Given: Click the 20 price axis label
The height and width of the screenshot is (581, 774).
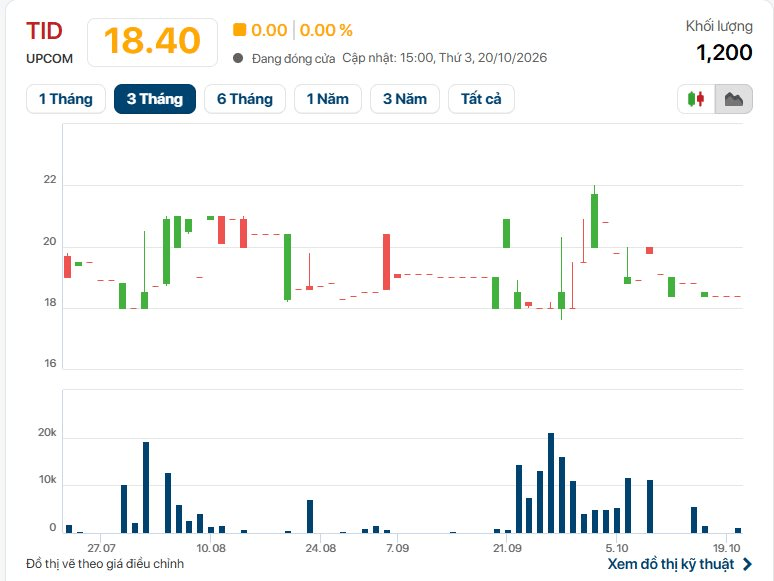Looking at the screenshot, I should coord(50,241).
